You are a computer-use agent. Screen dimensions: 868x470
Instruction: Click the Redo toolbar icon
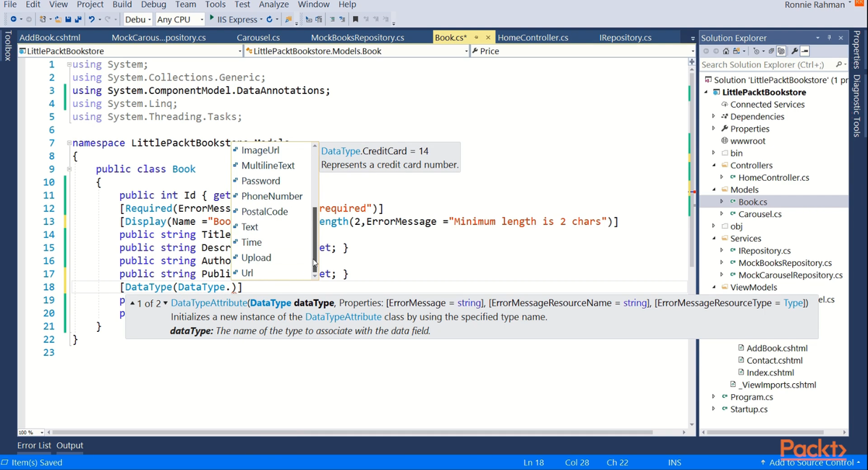coord(107,19)
